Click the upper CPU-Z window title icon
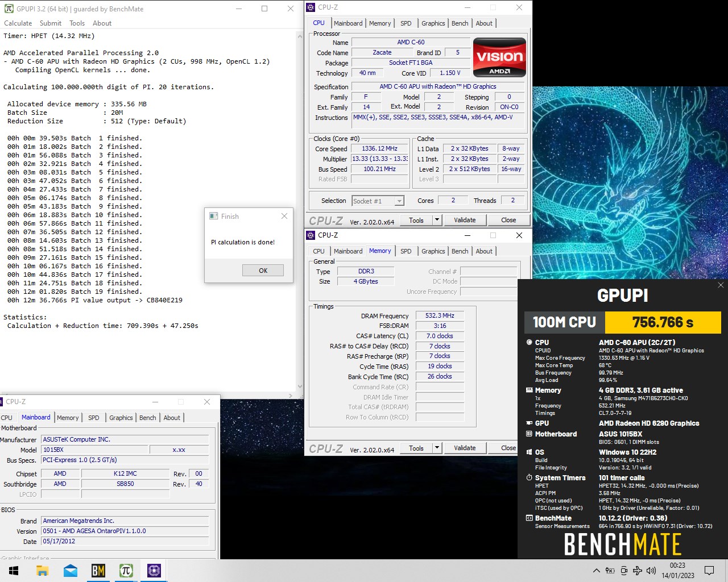Viewport: 728px width, 582px height. point(311,7)
